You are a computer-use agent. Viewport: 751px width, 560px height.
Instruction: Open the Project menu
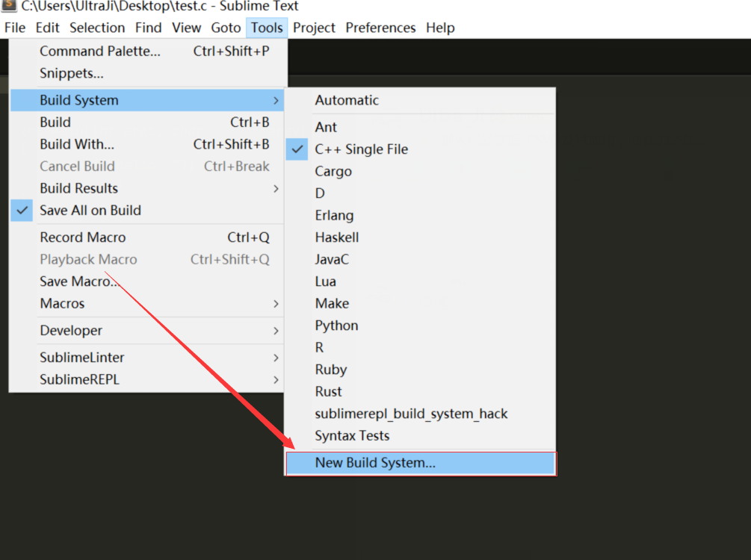click(x=314, y=28)
